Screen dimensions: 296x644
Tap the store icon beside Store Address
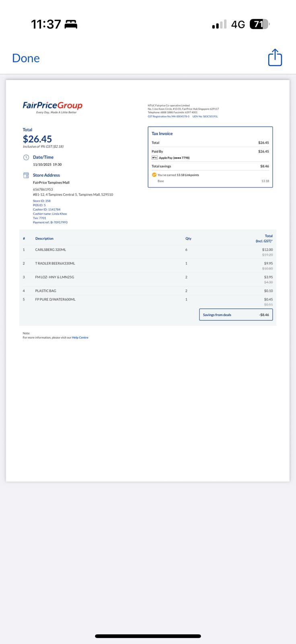click(x=26, y=175)
